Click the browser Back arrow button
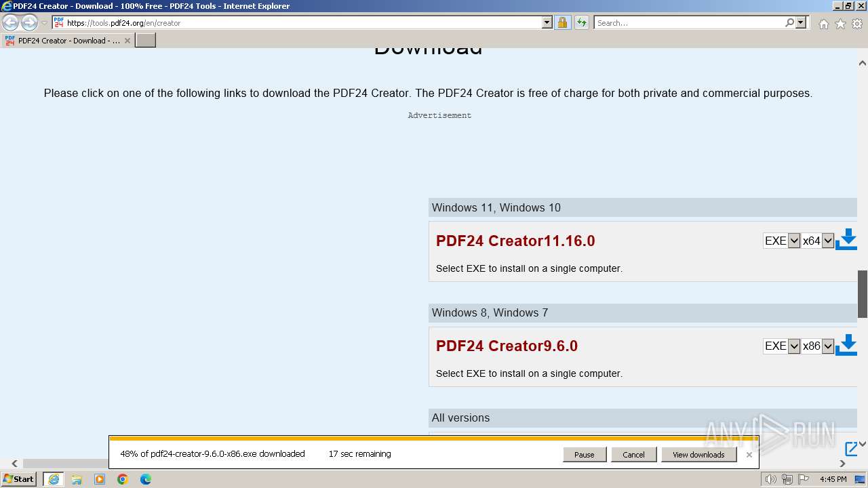This screenshot has height=488, width=868. [x=10, y=22]
